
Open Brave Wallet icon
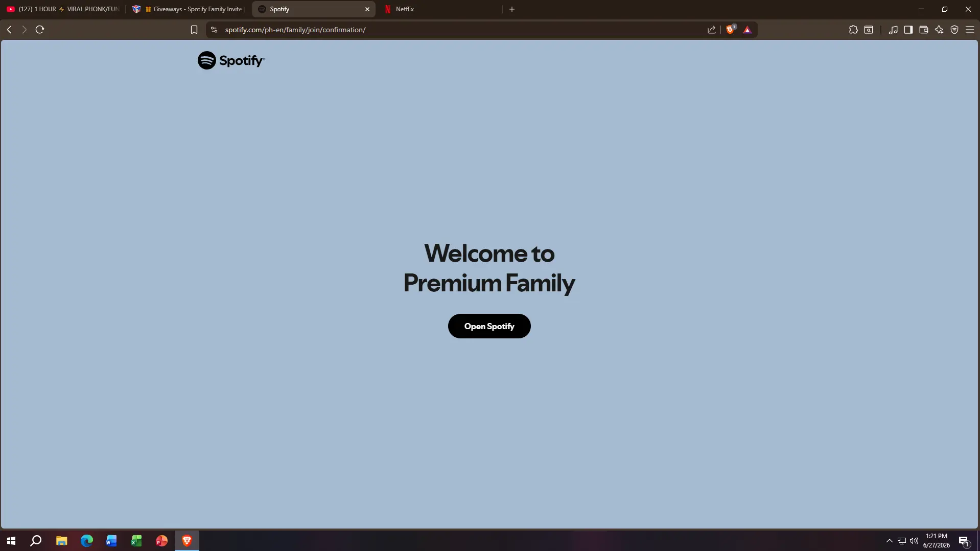(x=924, y=30)
